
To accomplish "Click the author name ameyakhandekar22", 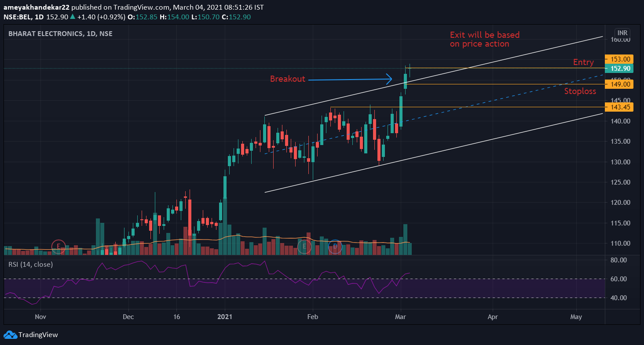I will point(36,7).
